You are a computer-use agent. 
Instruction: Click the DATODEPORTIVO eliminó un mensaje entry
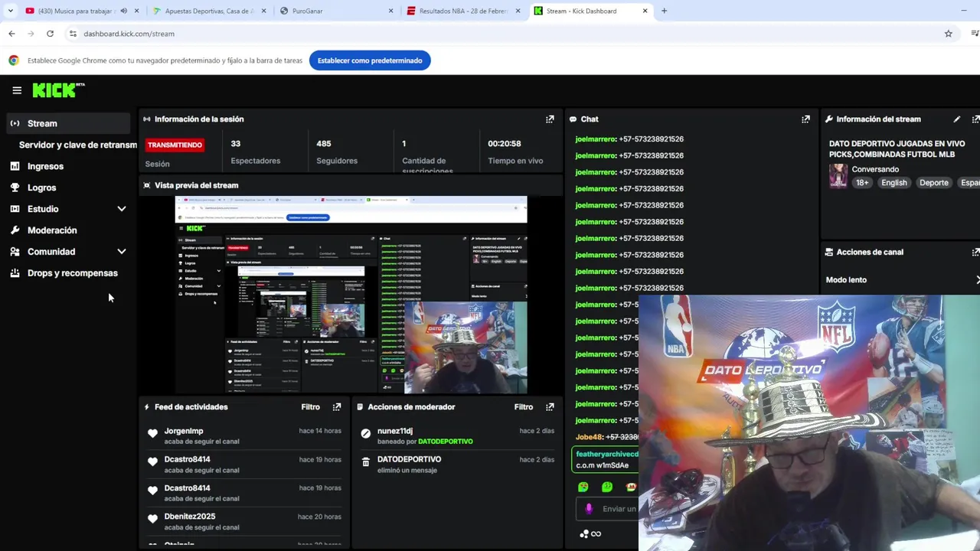pos(458,464)
